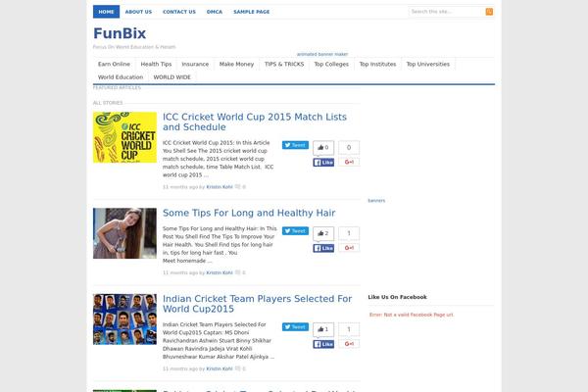Open Sample Page in top menu
Viewport: 588px width, 392px height.
252,12
